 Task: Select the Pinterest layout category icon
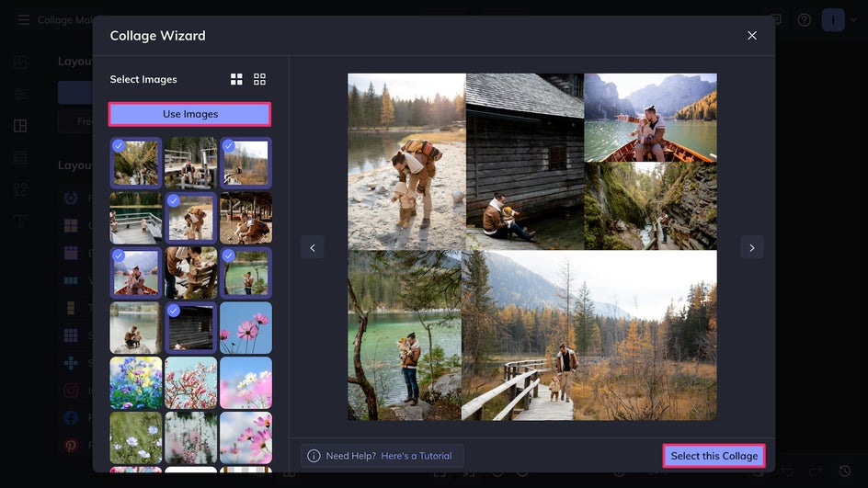(71, 445)
